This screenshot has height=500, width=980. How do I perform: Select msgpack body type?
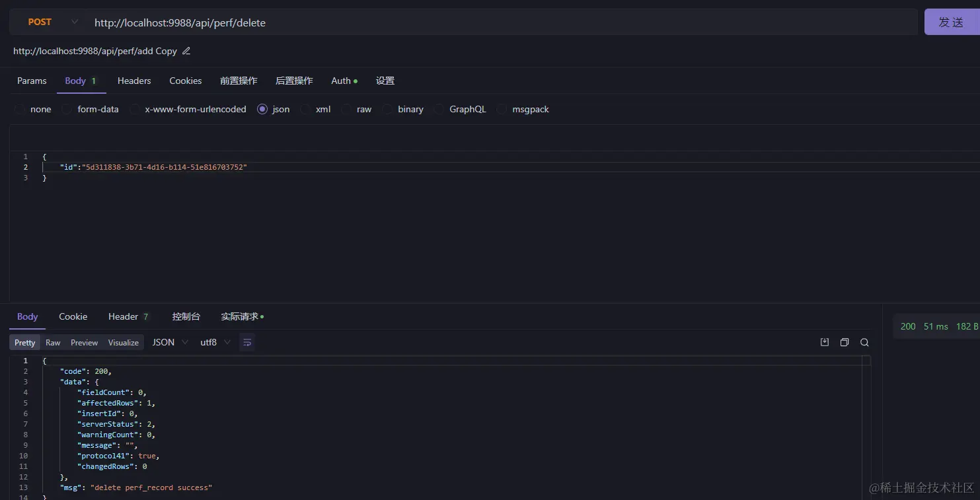point(523,109)
